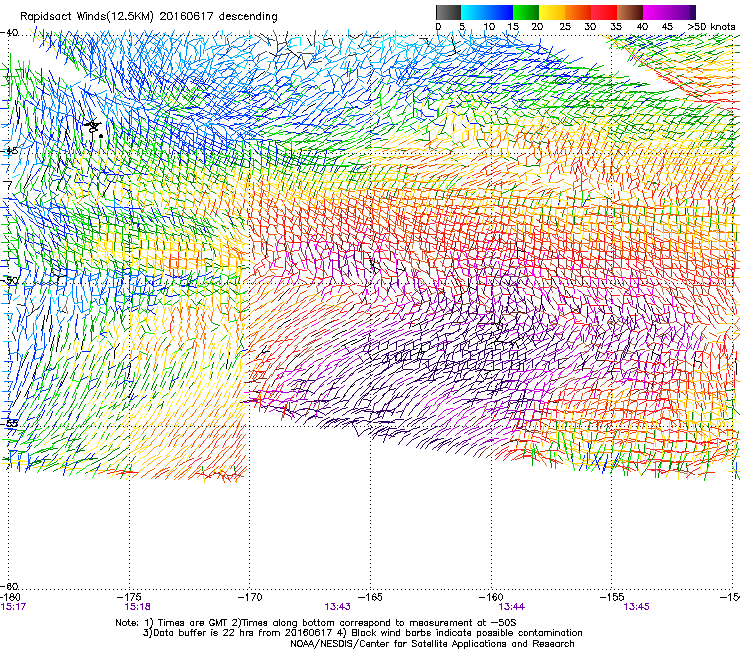
Task: Click the -60 latitude axis label
Action: click(x=9, y=586)
